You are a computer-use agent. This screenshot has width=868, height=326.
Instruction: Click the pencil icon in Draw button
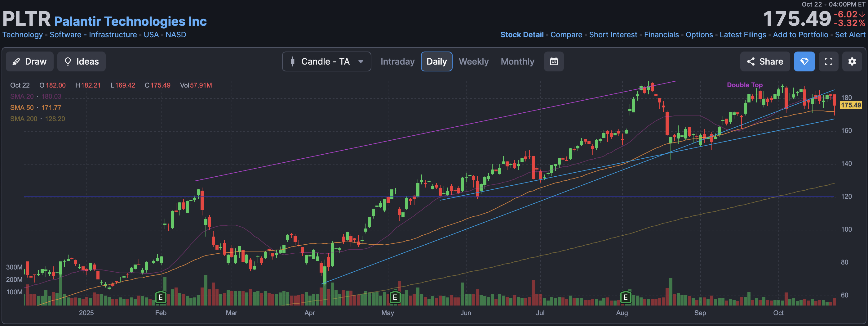(x=16, y=61)
